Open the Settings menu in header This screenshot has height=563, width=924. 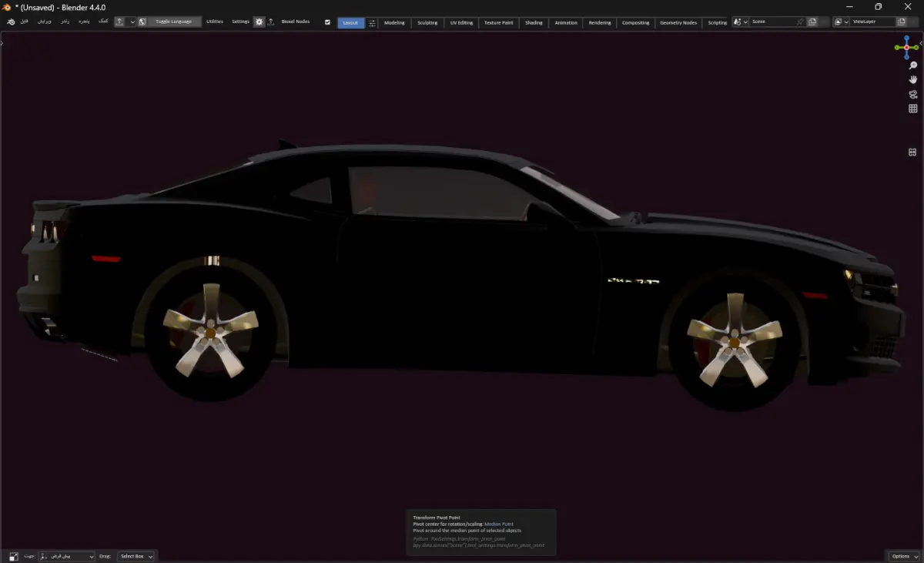241,22
